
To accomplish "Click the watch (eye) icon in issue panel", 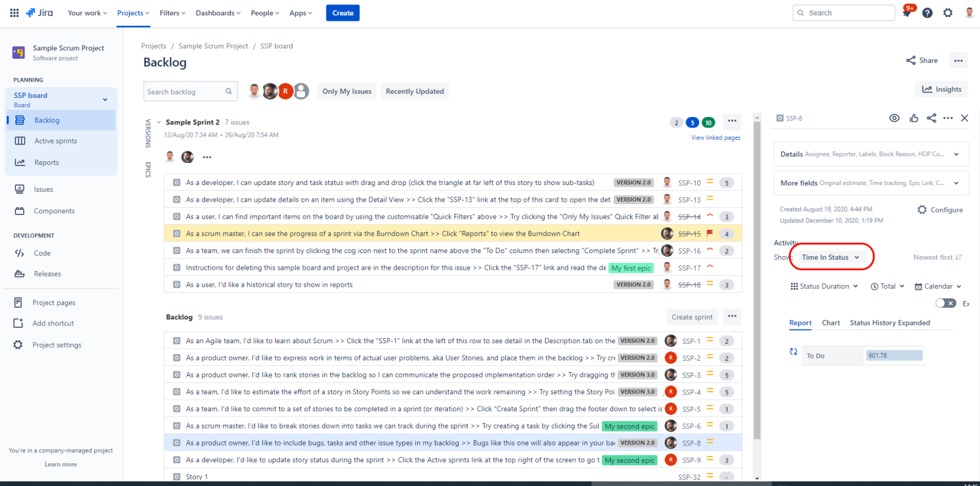I will click(x=894, y=118).
